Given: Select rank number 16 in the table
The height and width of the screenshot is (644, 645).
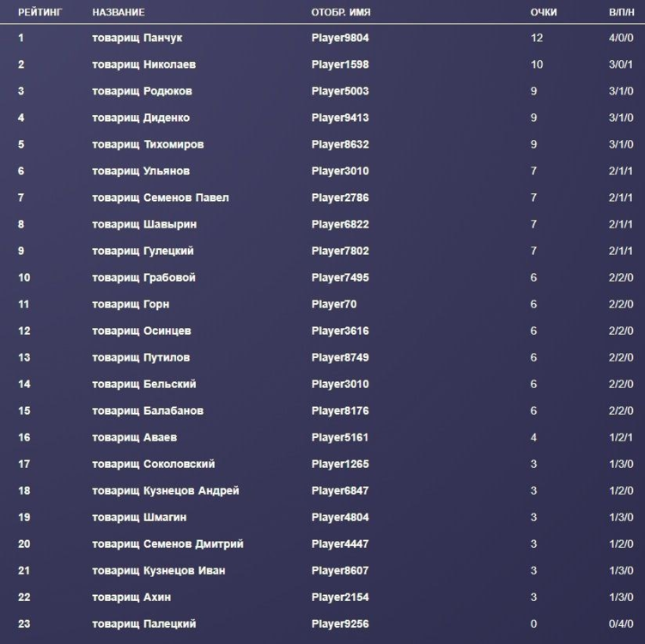Looking at the screenshot, I should pyautogui.click(x=24, y=437).
